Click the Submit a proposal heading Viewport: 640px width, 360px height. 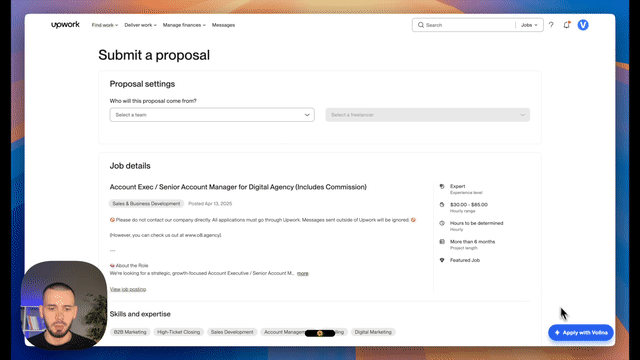coord(154,55)
